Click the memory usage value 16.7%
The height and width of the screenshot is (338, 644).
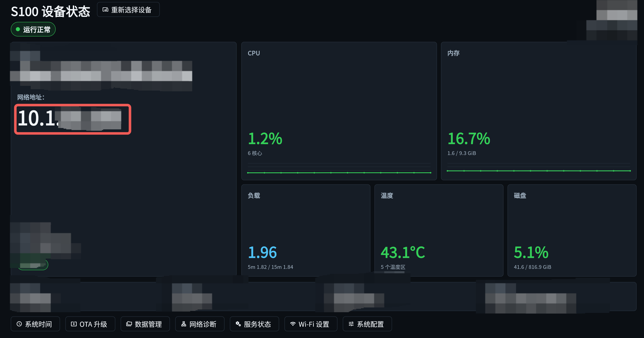pos(469,139)
